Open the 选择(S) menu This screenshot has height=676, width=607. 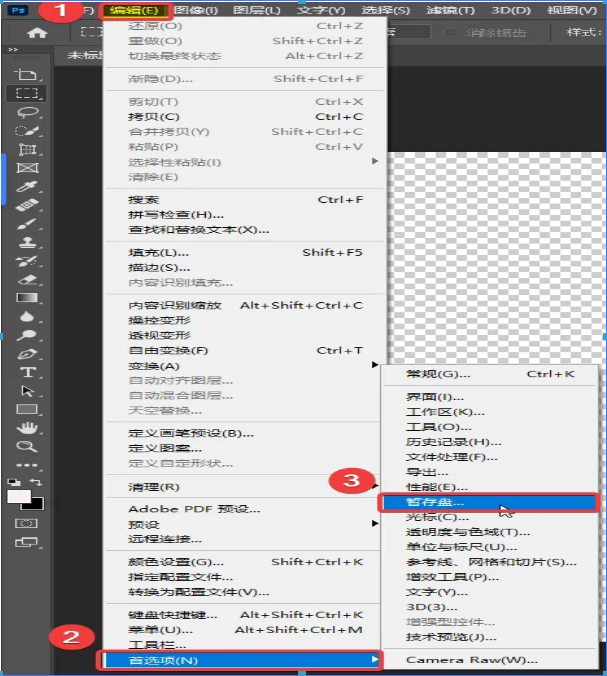(x=385, y=10)
